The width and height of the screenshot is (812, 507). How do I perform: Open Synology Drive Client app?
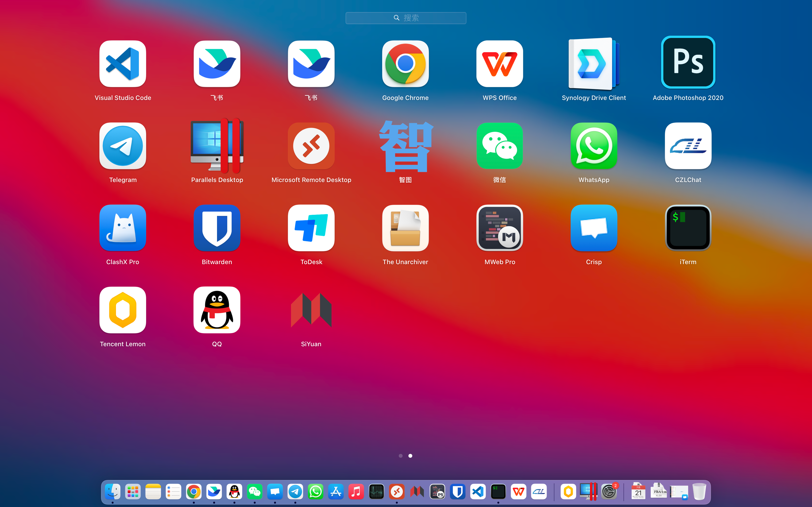coord(594,64)
